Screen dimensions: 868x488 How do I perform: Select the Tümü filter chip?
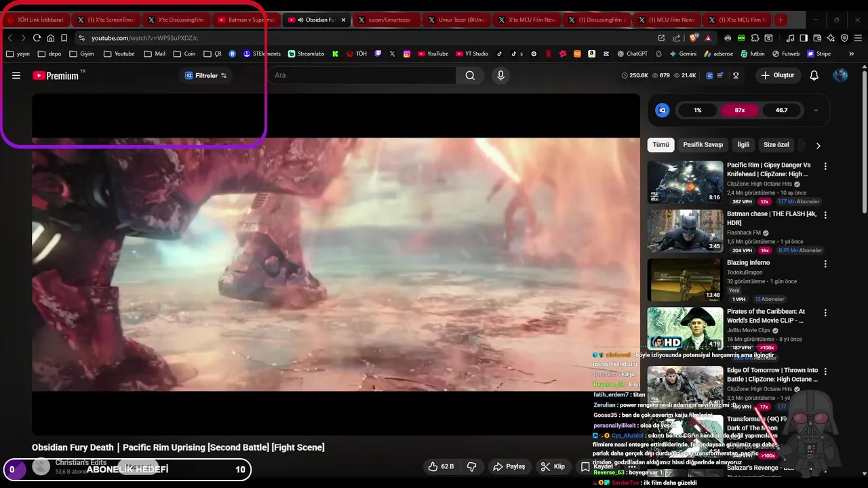(x=660, y=145)
